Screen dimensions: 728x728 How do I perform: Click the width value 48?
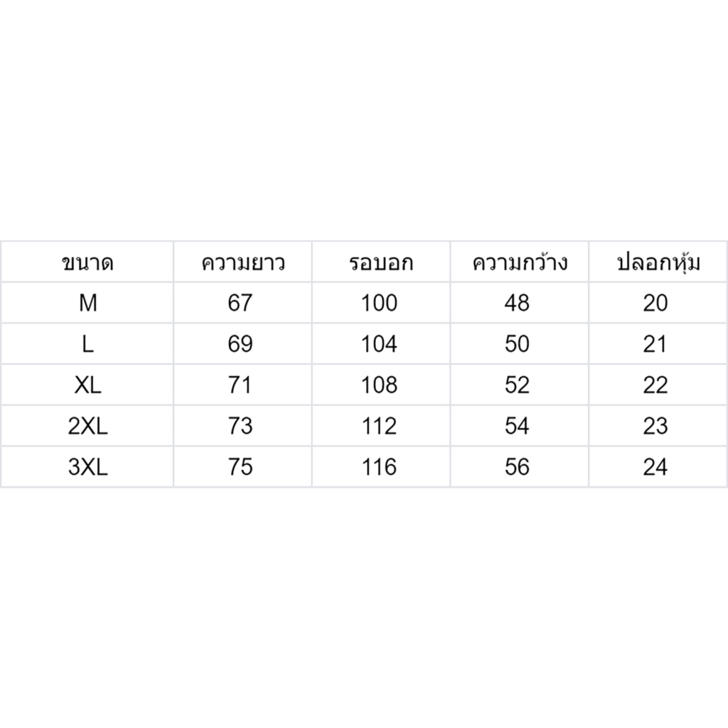[518, 304]
